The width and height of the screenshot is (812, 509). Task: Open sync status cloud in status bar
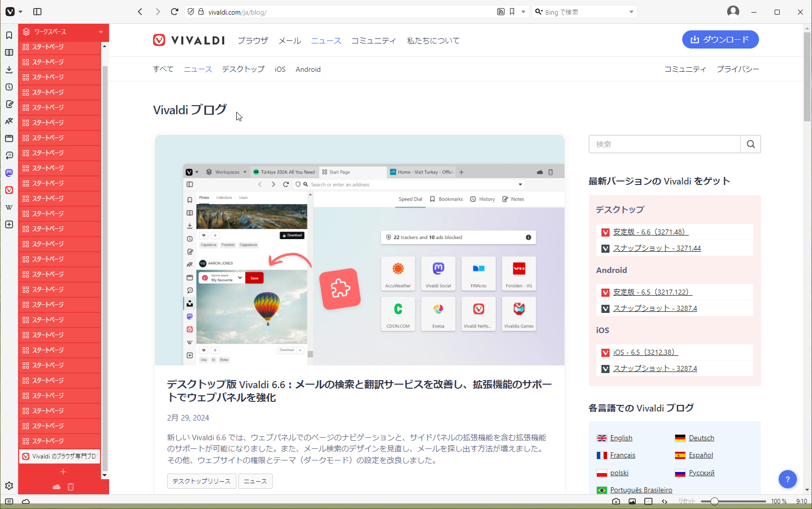[x=26, y=501]
